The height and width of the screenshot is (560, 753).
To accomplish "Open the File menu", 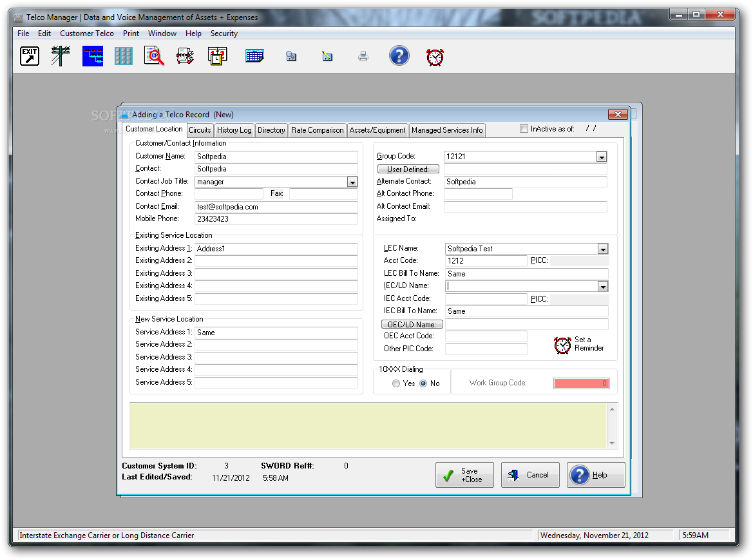I will [x=23, y=34].
